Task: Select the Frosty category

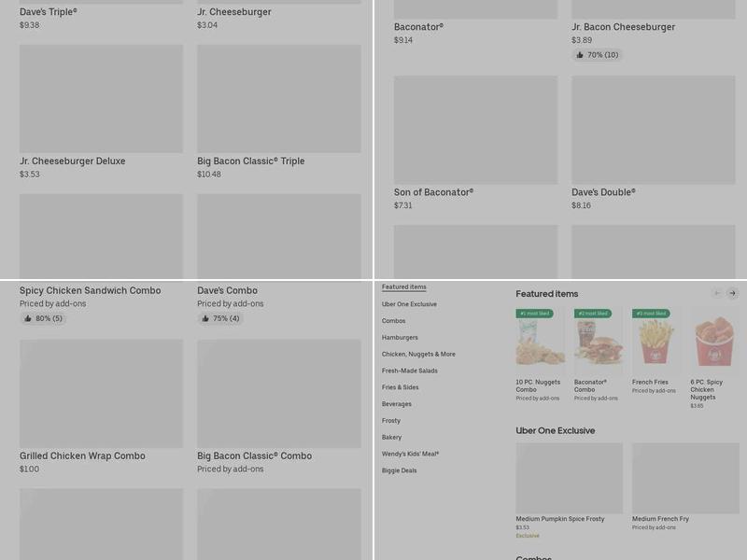Action: [x=391, y=421]
